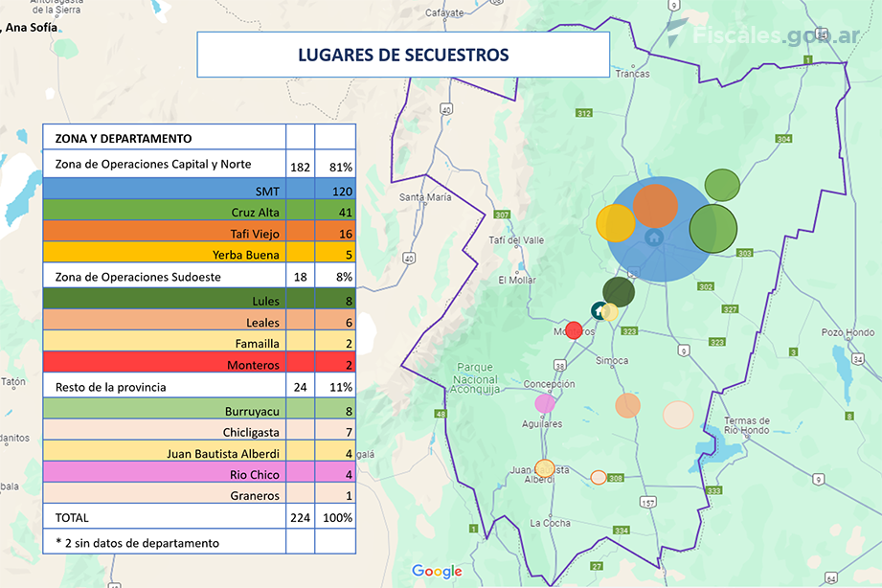Click the red Monteros table row
Image resolution: width=882 pixels, height=588 pixels.
[x=198, y=365]
